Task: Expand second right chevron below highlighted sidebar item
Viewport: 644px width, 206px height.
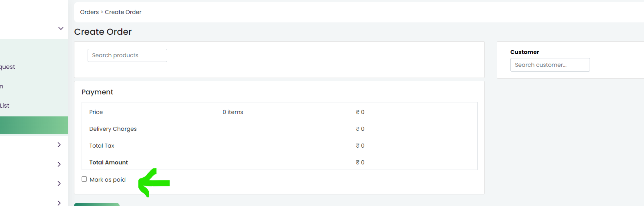Action: 59,164
